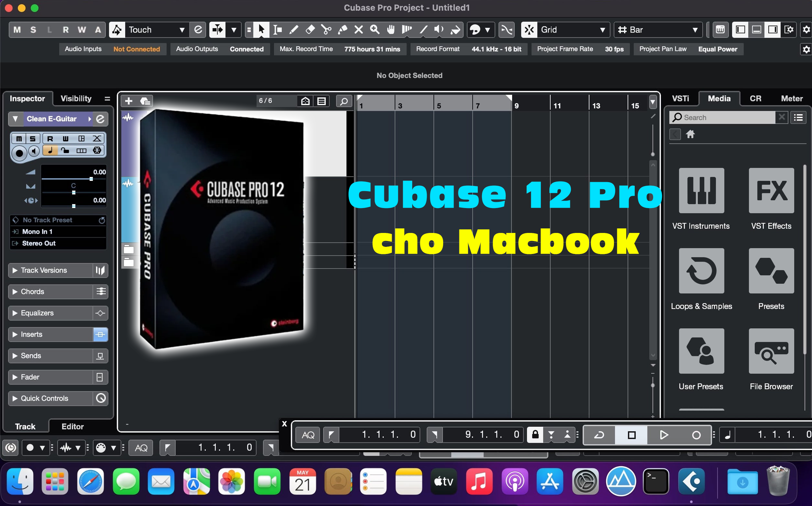Screen dimensions: 812x506
Task: Click the volume fader handle in Inspector
Action: coord(91,179)
